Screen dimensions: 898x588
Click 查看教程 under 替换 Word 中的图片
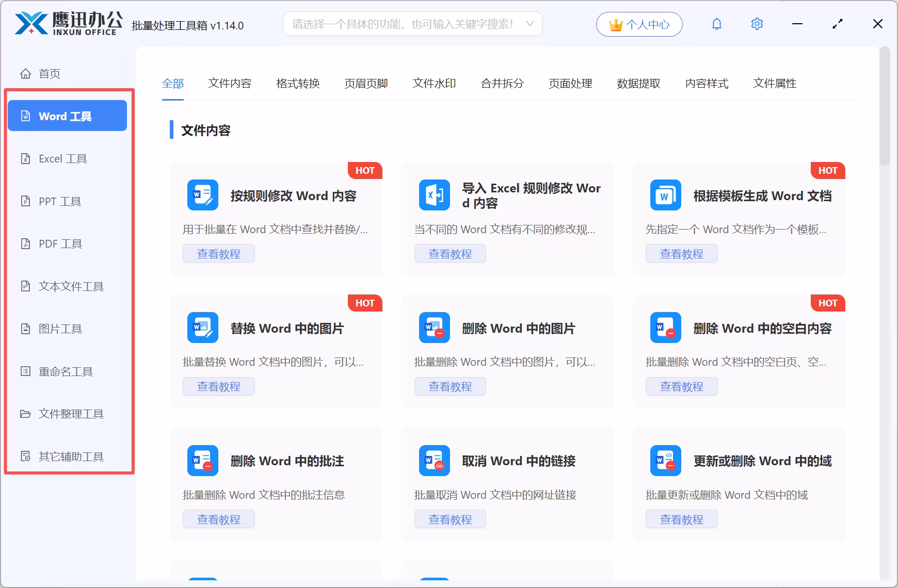point(218,386)
